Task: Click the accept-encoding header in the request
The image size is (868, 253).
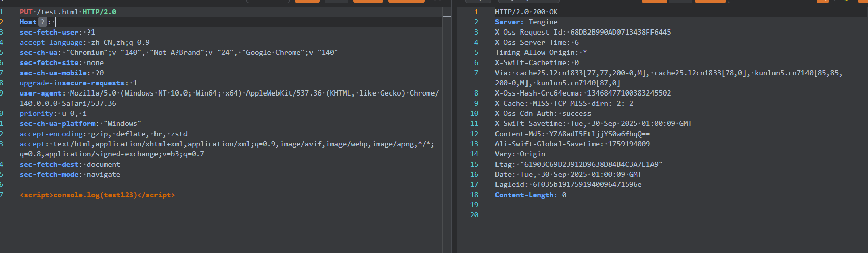Action: [103, 134]
